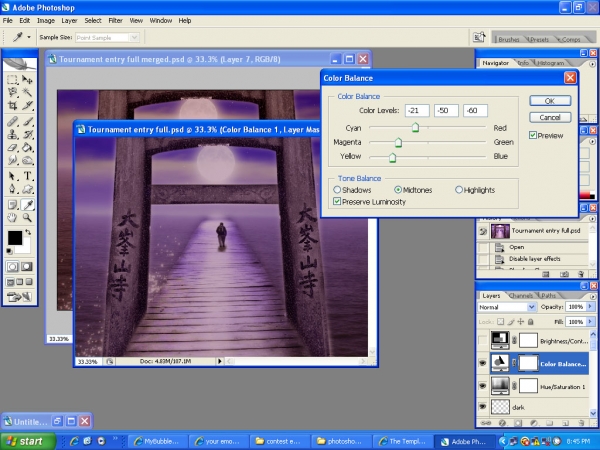Click new snapshot camera icon in History
This screenshot has height=450, width=600.
click(x=564, y=274)
